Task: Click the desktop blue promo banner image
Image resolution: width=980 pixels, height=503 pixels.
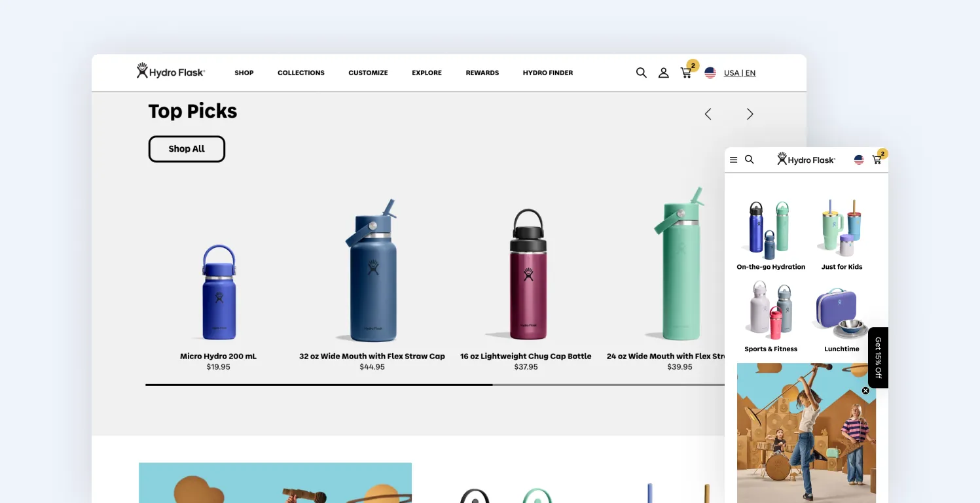Action: pos(275,483)
